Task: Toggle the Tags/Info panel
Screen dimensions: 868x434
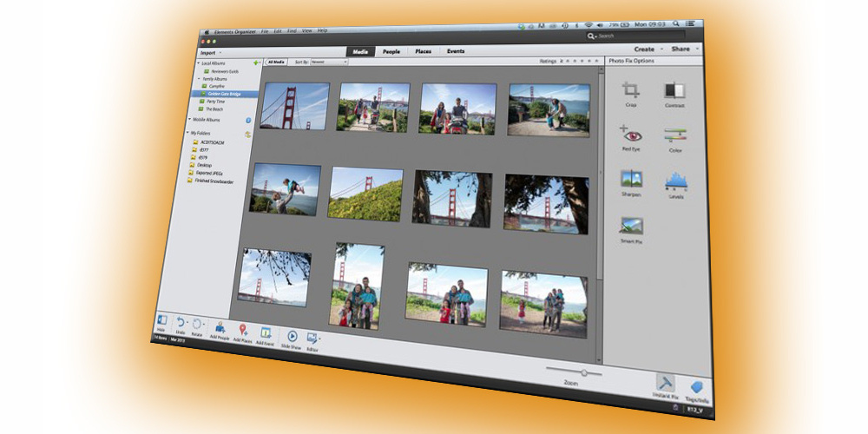Action: [697, 388]
